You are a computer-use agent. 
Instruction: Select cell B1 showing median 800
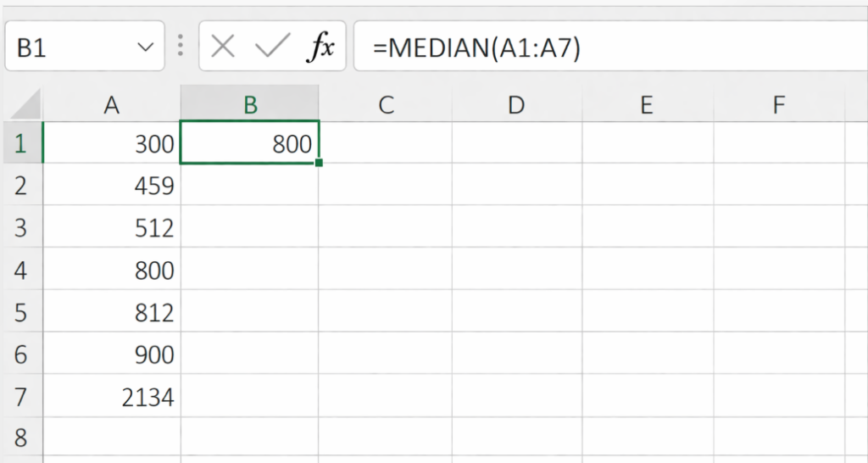[250, 144]
